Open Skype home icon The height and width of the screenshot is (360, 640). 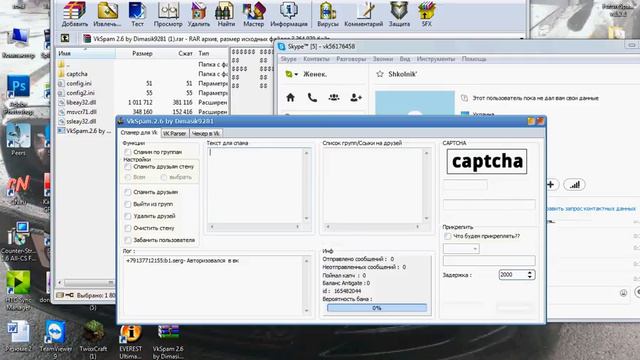[x=290, y=98]
